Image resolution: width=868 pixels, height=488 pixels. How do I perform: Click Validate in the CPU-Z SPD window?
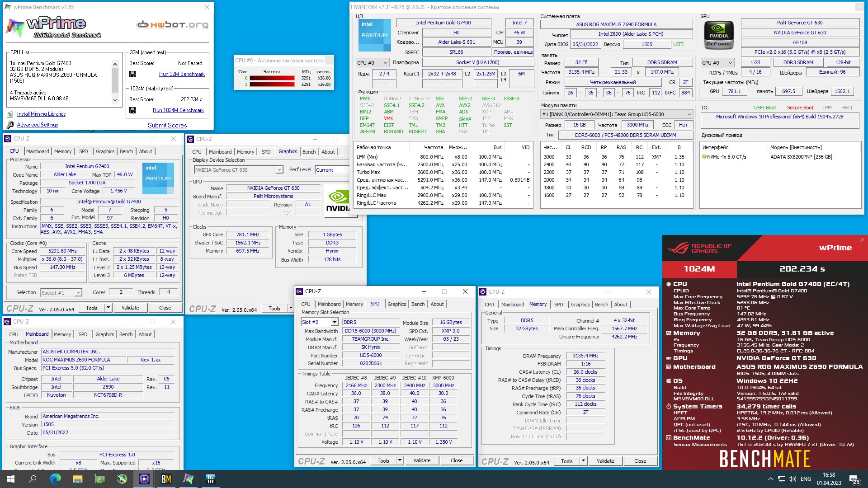[x=422, y=461]
